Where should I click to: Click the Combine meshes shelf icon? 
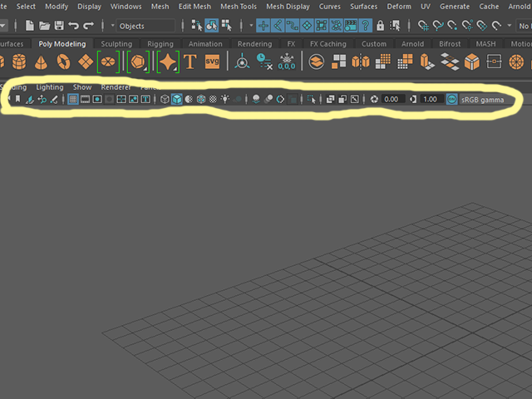[x=316, y=62]
